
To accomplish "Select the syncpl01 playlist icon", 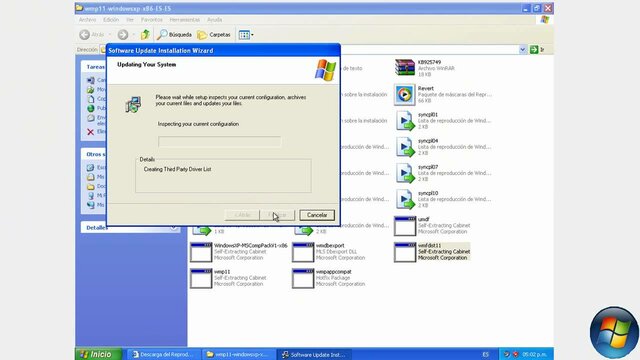I will tap(404, 121).
